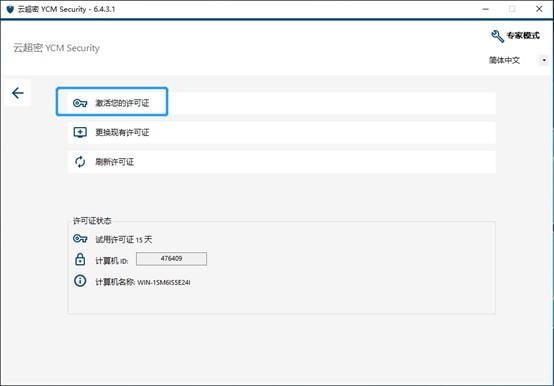The width and height of the screenshot is (554, 386).
Task: Switch to 专家模式 text link
Action: 523,35
